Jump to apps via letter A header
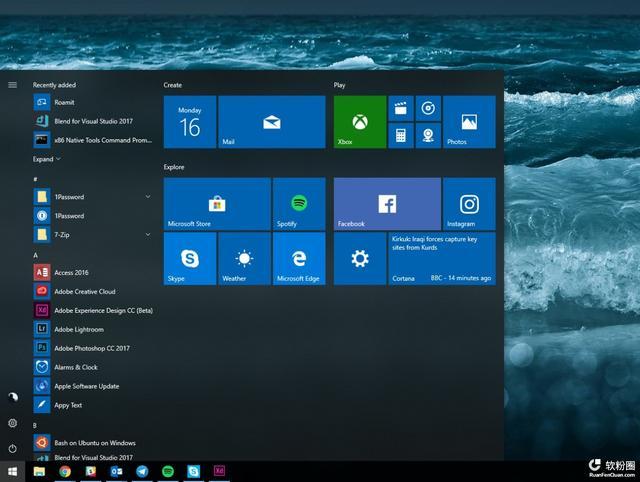 (36, 255)
